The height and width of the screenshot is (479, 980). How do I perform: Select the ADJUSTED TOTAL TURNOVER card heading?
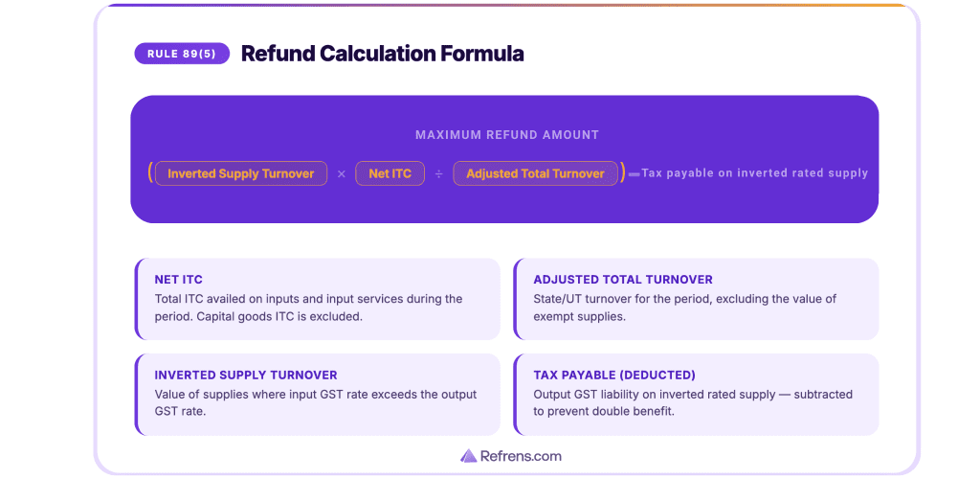(622, 280)
